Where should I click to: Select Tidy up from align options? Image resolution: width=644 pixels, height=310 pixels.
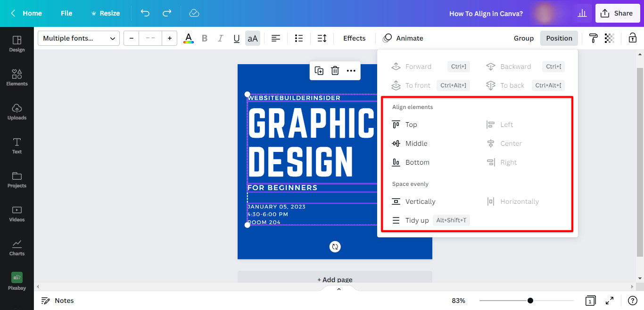tap(417, 220)
